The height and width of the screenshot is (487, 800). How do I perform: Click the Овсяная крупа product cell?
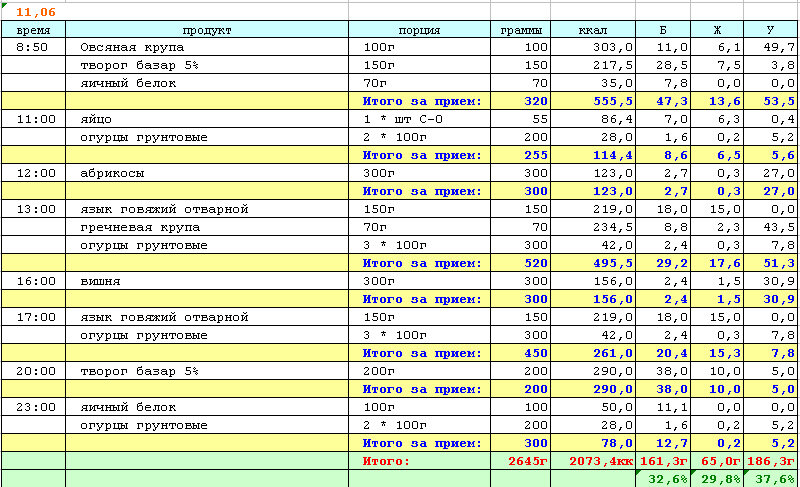[207, 47]
